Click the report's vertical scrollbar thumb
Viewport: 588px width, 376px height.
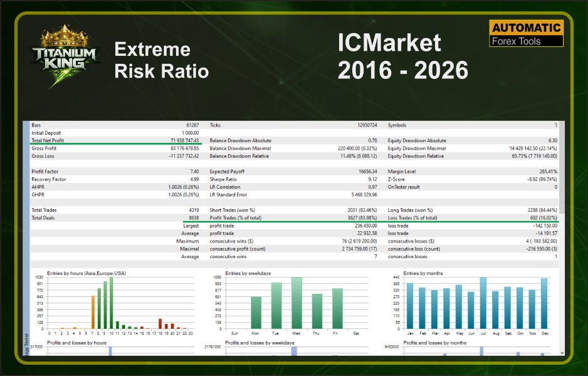(562, 169)
